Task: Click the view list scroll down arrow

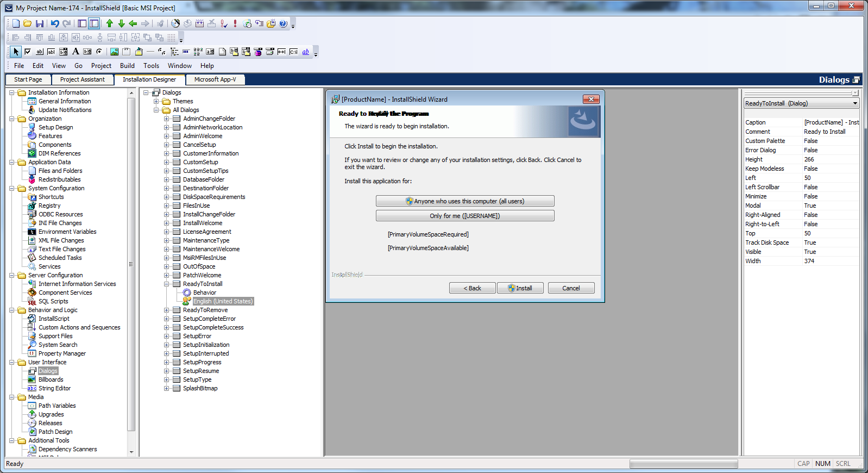Action: pyautogui.click(x=131, y=452)
